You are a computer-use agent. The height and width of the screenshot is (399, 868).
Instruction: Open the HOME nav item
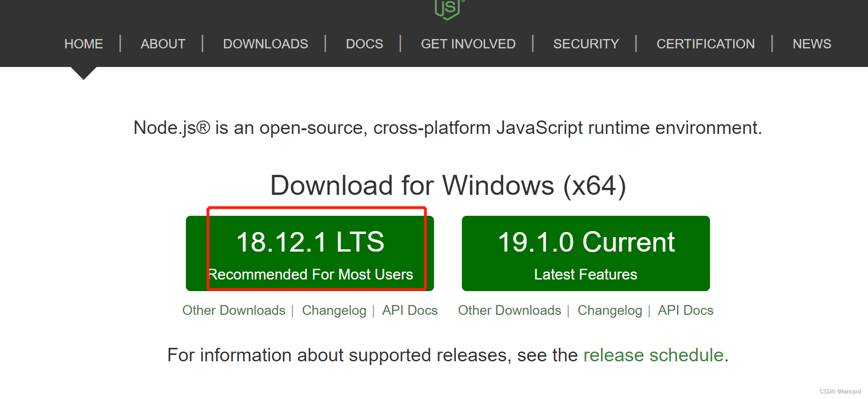click(84, 44)
